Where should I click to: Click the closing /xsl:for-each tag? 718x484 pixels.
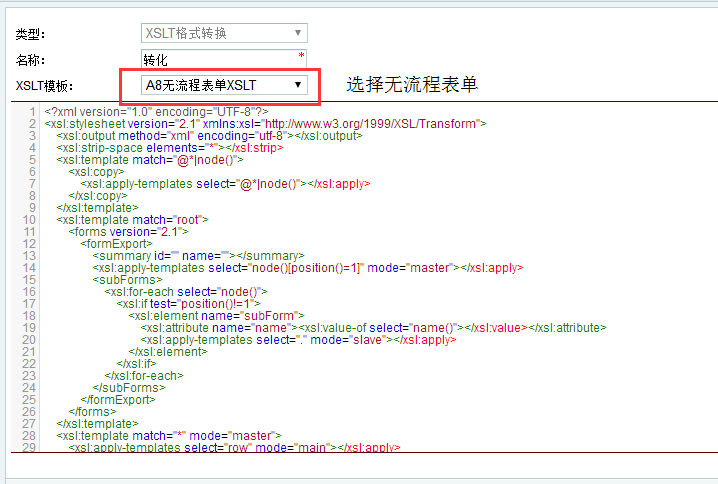(144, 375)
